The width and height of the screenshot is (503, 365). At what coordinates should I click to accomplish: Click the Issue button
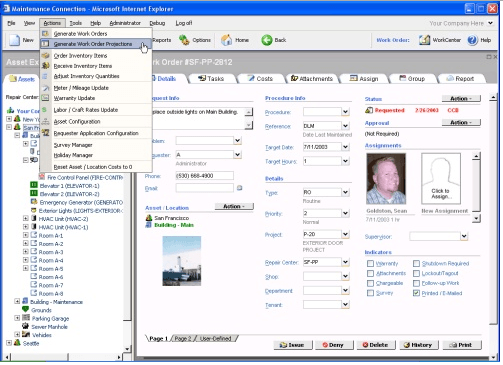point(293,345)
